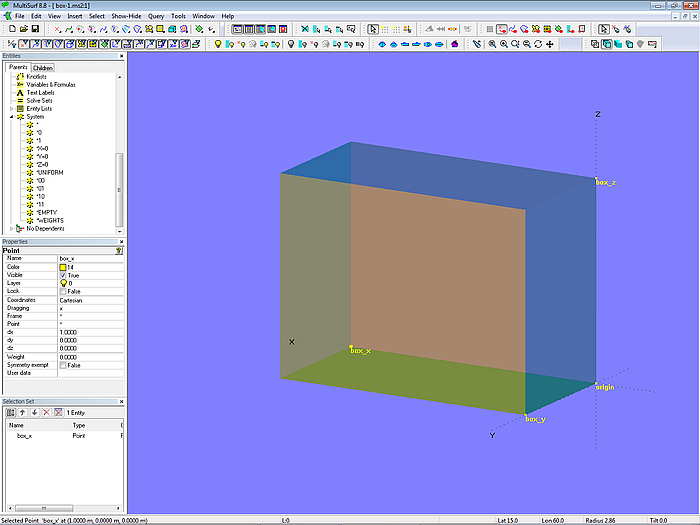The image size is (700, 525).
Task: Click the New file icon
Action: pyautogui.click(x=10, y=29)
